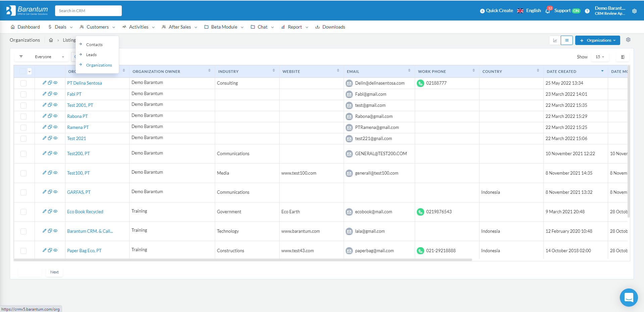Open English language selector
The width and height of the screenshot is (644, 312).
534,11
